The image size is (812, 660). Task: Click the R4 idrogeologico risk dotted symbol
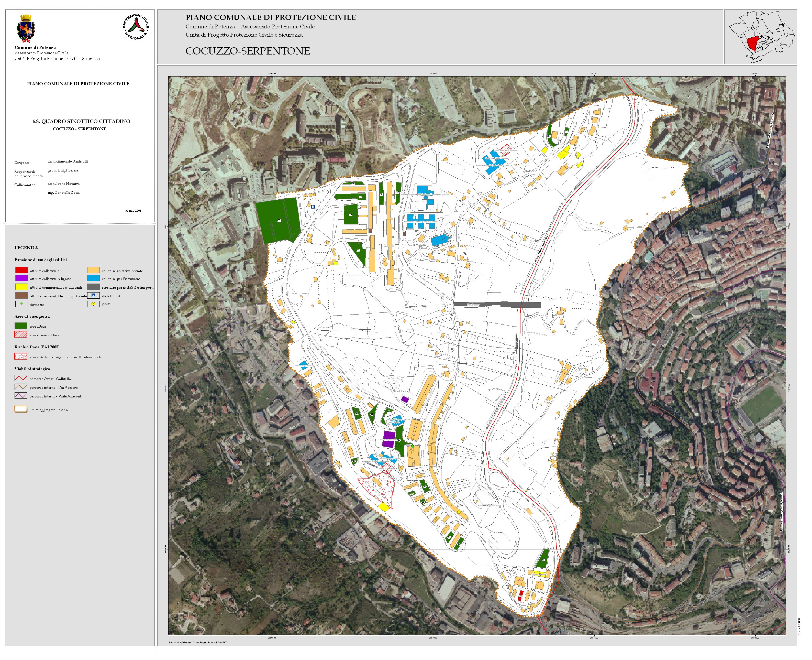(x=20, y=356)
